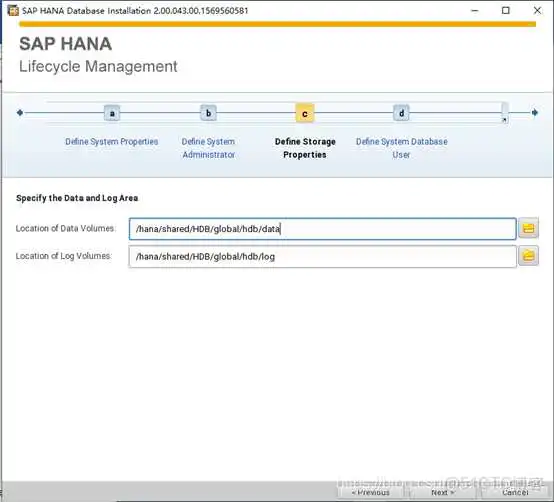554x502 pixels.
Task: Cancel the installation wizard
Action: click(515, 492)
